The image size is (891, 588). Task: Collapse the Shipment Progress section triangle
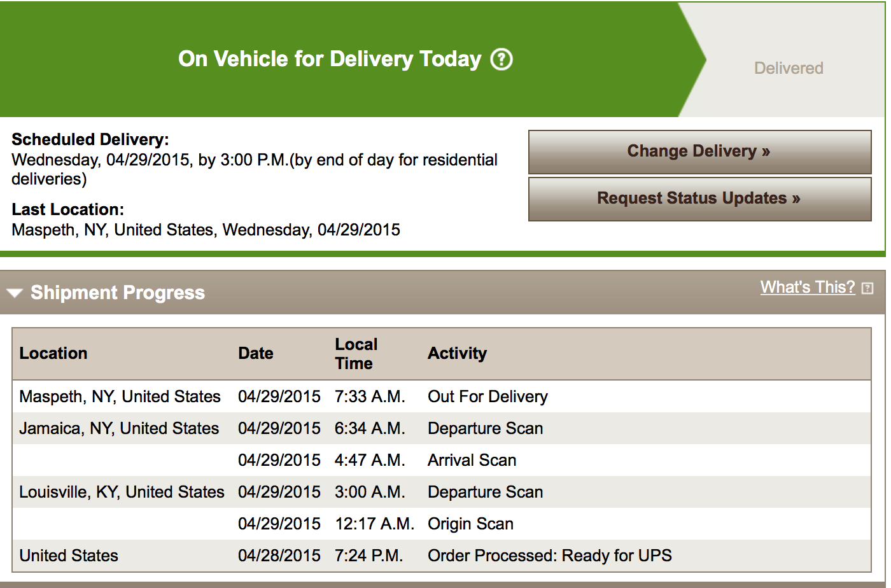pyautogui.click(x=15, y=293)
